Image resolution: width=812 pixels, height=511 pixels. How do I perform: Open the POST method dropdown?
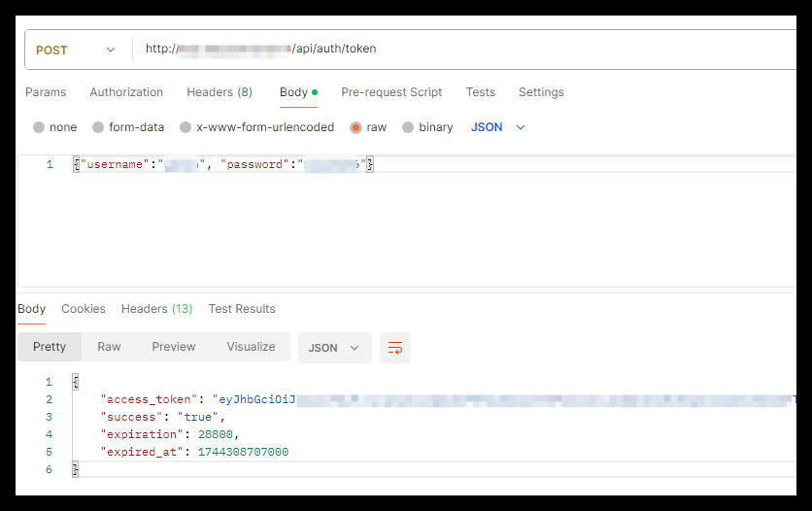[76, 50]
